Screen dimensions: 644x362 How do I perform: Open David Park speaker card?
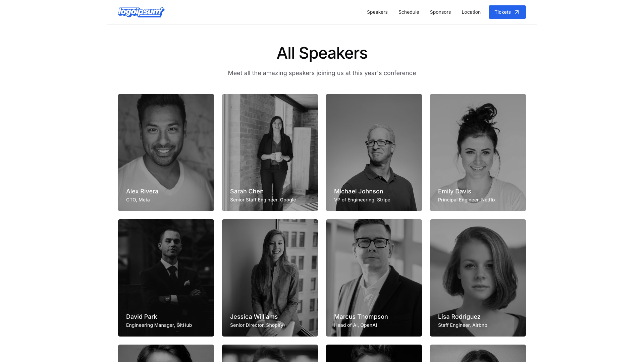166,278
